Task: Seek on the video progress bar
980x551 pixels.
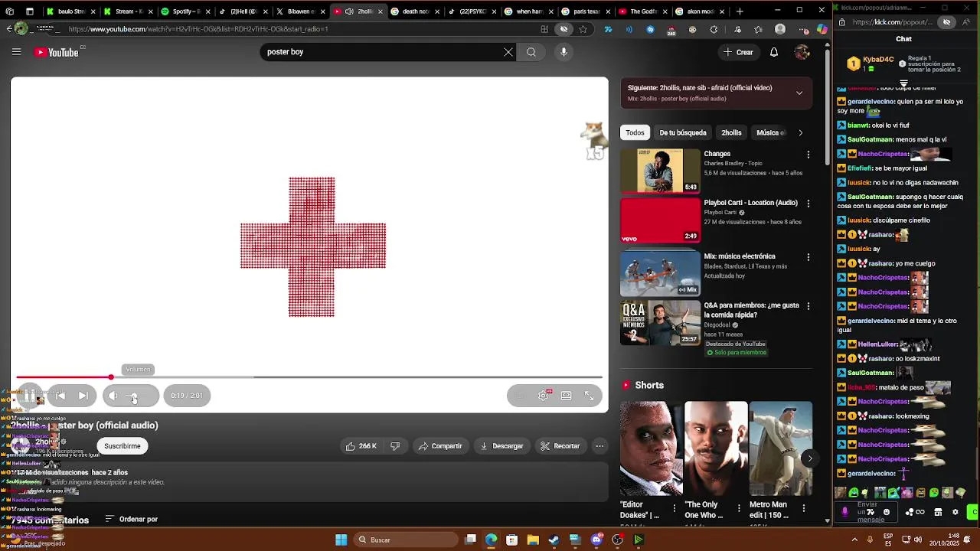Action: (x=309, y=377)
